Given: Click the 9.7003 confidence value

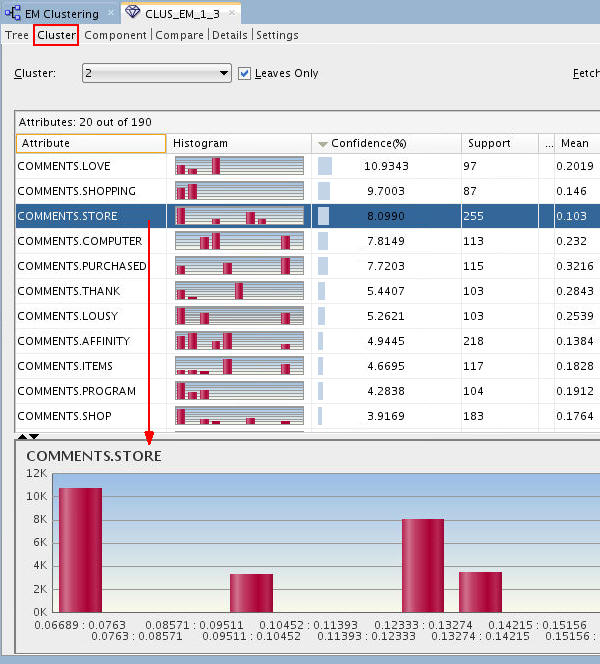Looking at the screenshot, I should point(386,191).
